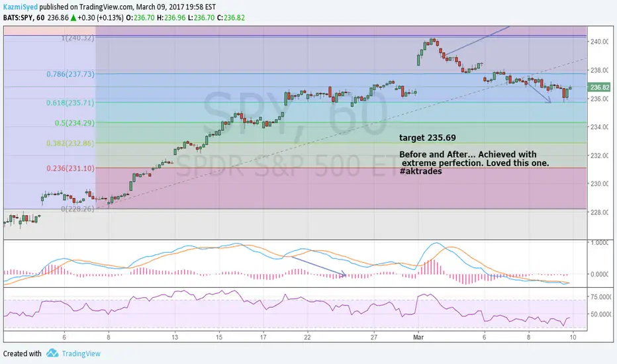Select the Fibonacci 0(228.26) label

point(77,208)
